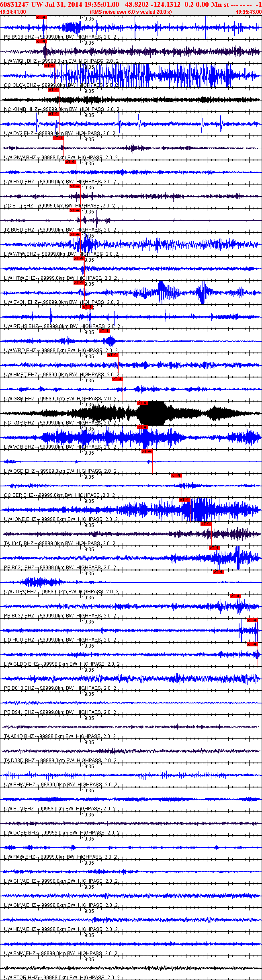The width and height of the screenshot is (262, 980).
Task: Click the red pick flag on UW JORV trace
Action: (x=219, y=572)
